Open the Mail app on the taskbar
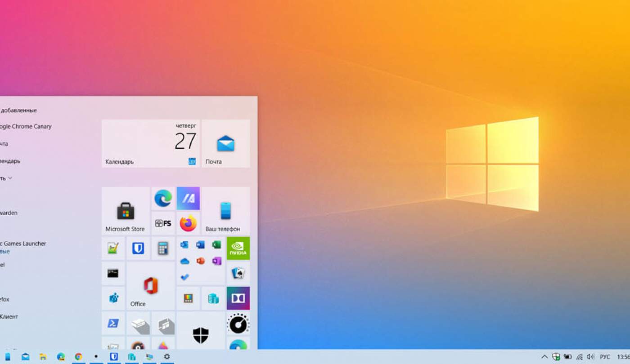 [x=25, y=357]
